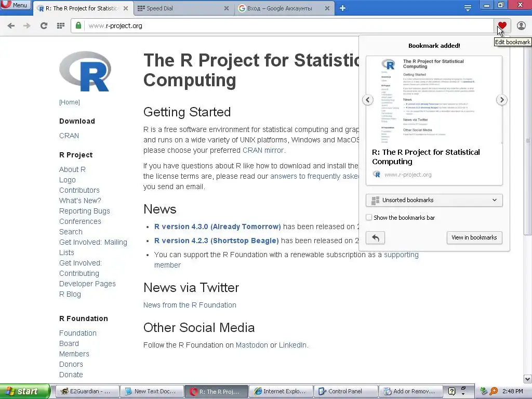
Task: Show next bookmark thumbnail image
Action: (501, 100)
